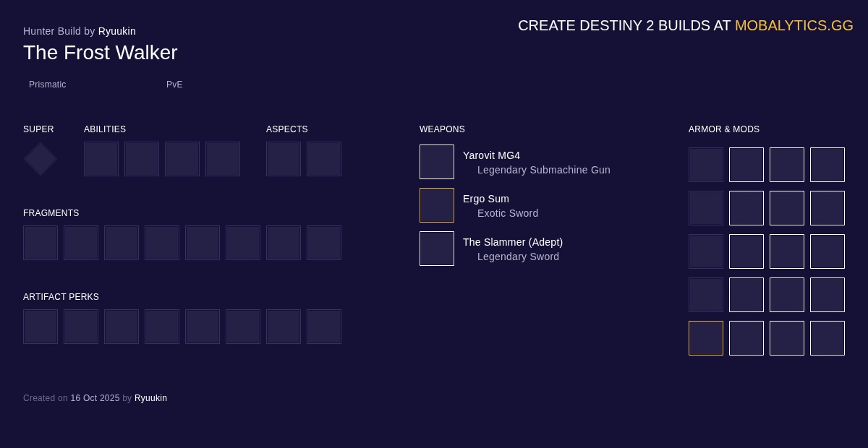Expand the first Artifact Perks slot
The image size is (868, 448).
pos(41,327)
